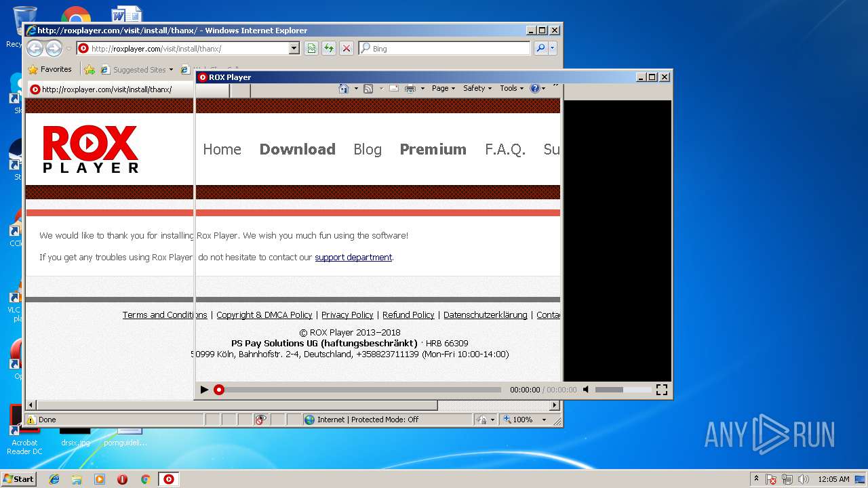Adjust the ROX Player volume slider
The width and height of the screenshot is (868, 488).
[x=623, y=389]
